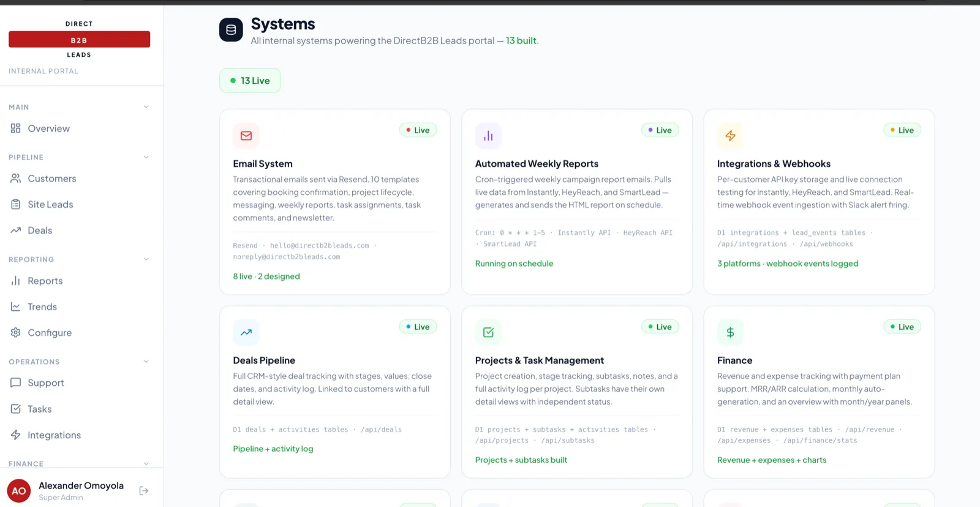Click the Reports bar chart sidebar icon
980x507 pixels.
(x=16, y=281)
